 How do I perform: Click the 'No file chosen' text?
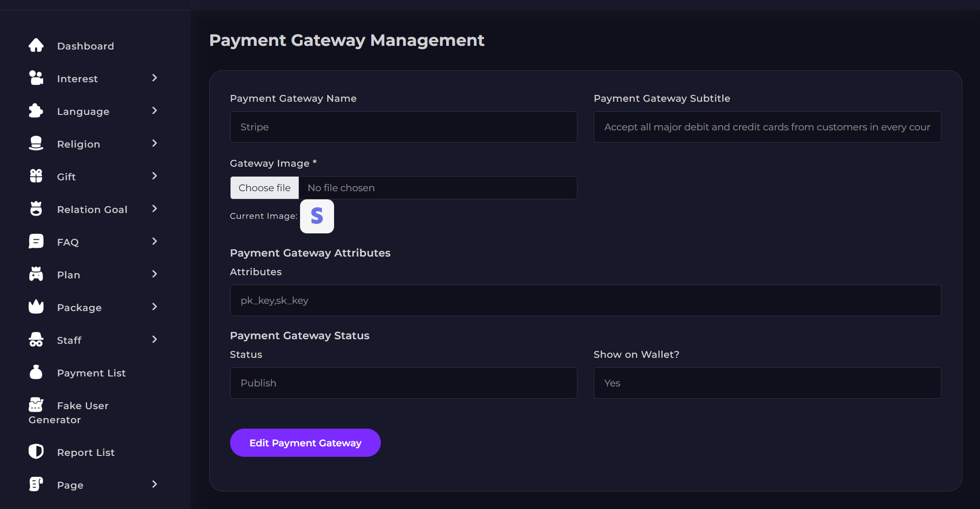coord(341,188)
